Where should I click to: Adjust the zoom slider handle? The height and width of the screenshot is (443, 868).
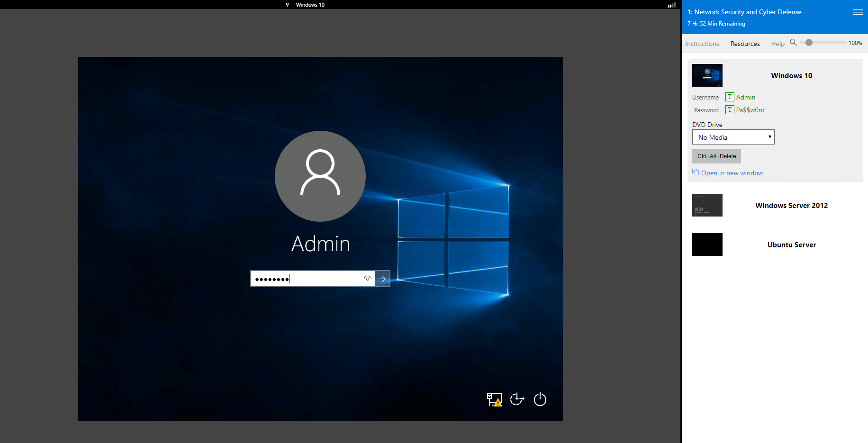tap(809, 43)
